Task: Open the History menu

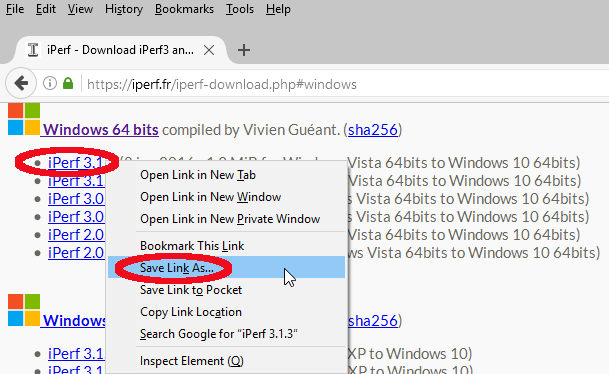Action: pyautogui.click(x=124, y=9)
